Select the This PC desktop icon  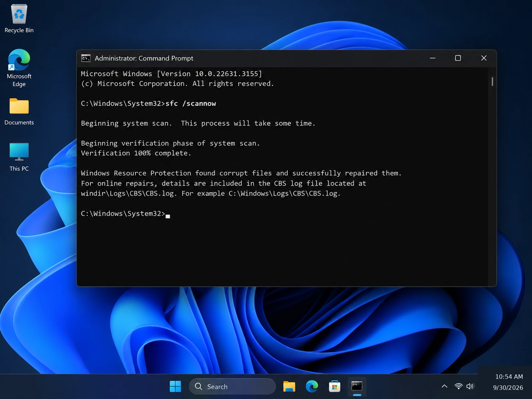(x=19, y=157)
